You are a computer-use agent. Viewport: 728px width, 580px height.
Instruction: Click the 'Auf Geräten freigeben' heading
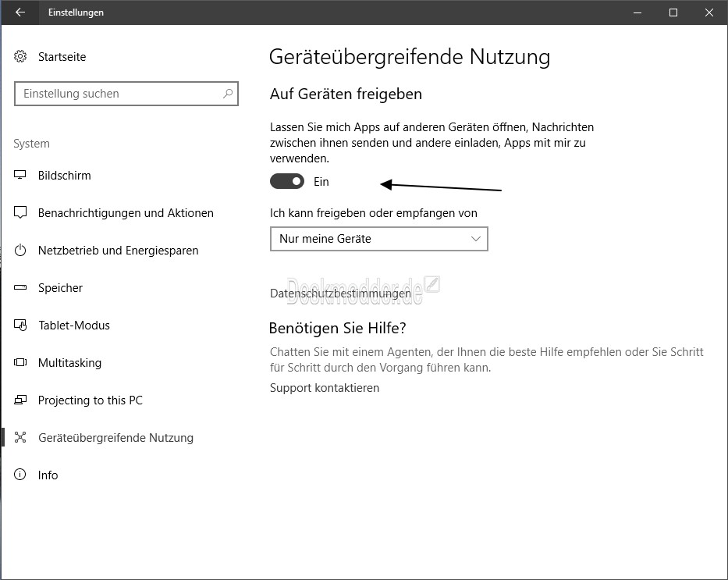(346, 94)
